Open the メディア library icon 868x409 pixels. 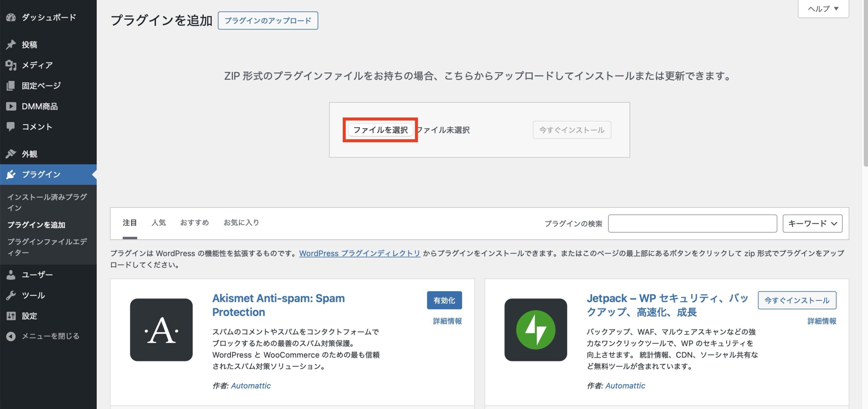click(11, 65)
